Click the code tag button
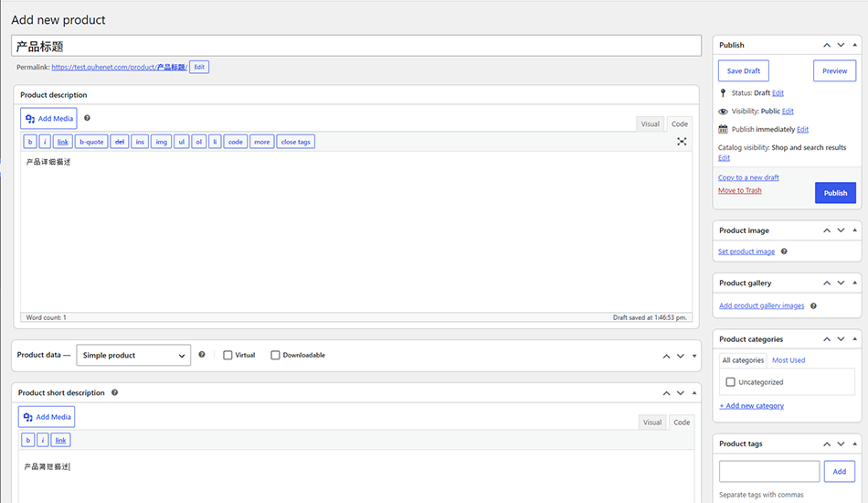This screenshot has height=503, width=868. pyautogui.click(x=235, y=142)
